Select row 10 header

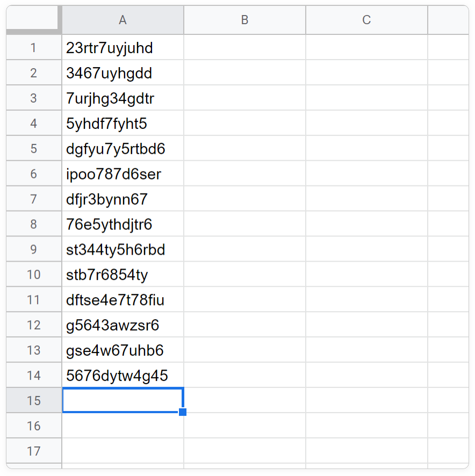point(33,275)
